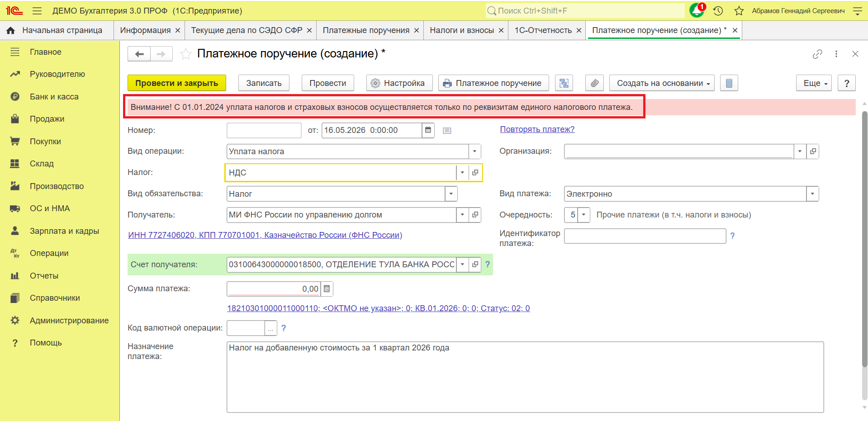Open the Зарплата и кадры section
Image resolution: width=868 pixels, height=421 pixels.
point(64,231)
